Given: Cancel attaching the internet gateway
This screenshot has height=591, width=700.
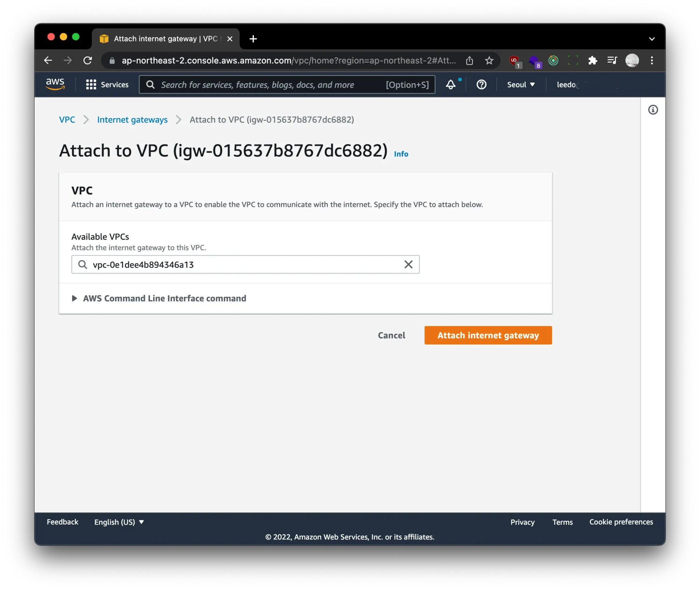Looking at the screenshot, I should [x=391, y=335].
